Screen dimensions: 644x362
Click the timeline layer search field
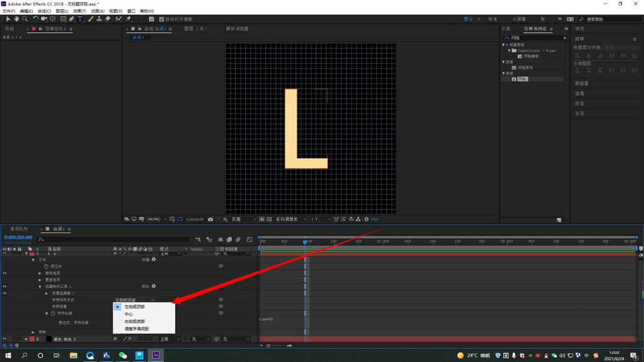[x=114, y=240]
